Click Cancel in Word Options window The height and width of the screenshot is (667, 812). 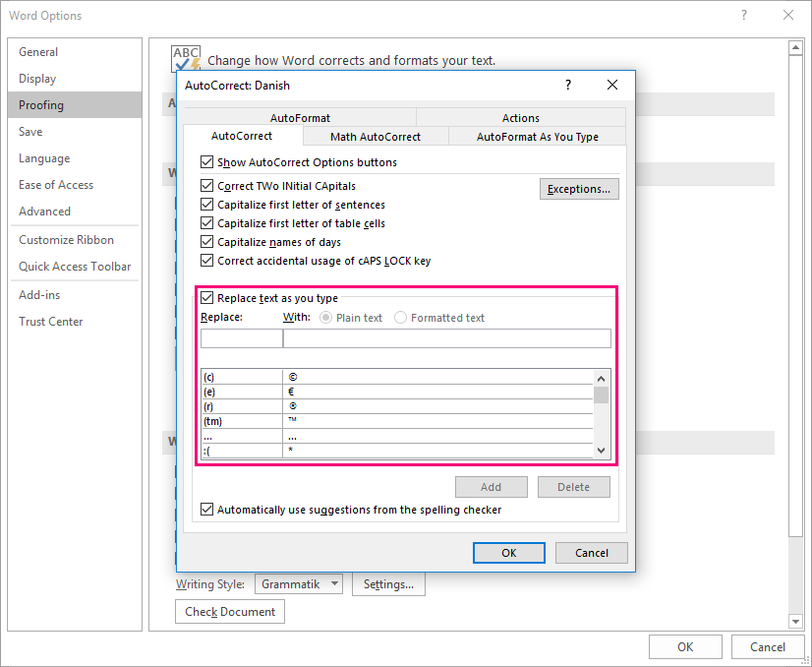pyautogui.click(x=768, y=646)
